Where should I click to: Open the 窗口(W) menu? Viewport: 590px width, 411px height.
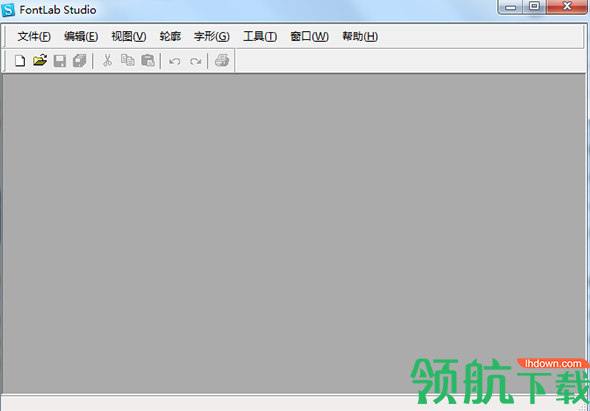point(309,37)
